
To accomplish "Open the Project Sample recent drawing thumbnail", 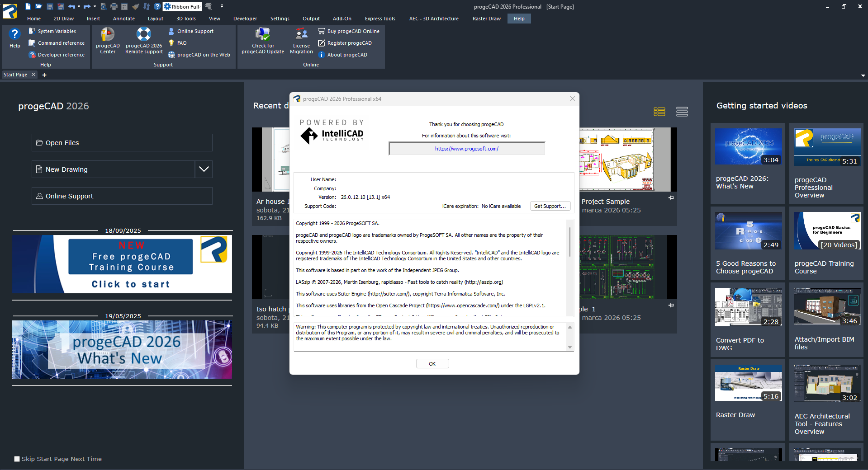I will point(628,160).
